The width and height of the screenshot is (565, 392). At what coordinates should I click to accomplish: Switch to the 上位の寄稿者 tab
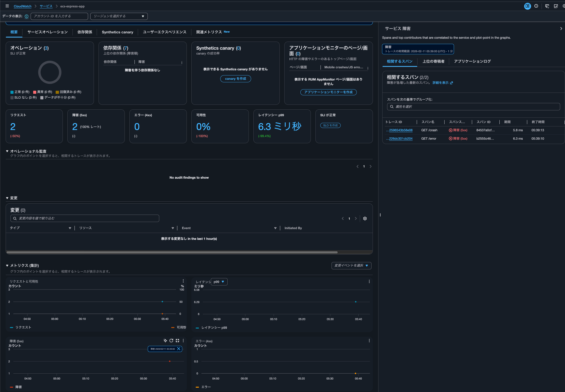(433, 61)
